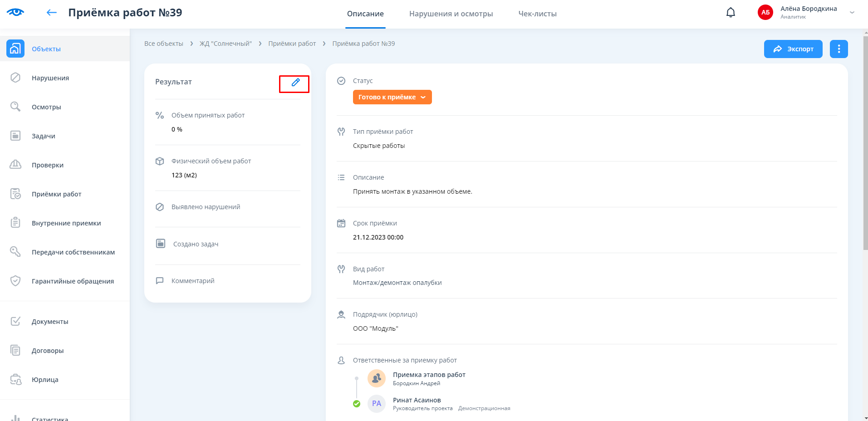Screen dimensions: 868x421
Task: Click the Экспорт button
Action: coord(793,49)
